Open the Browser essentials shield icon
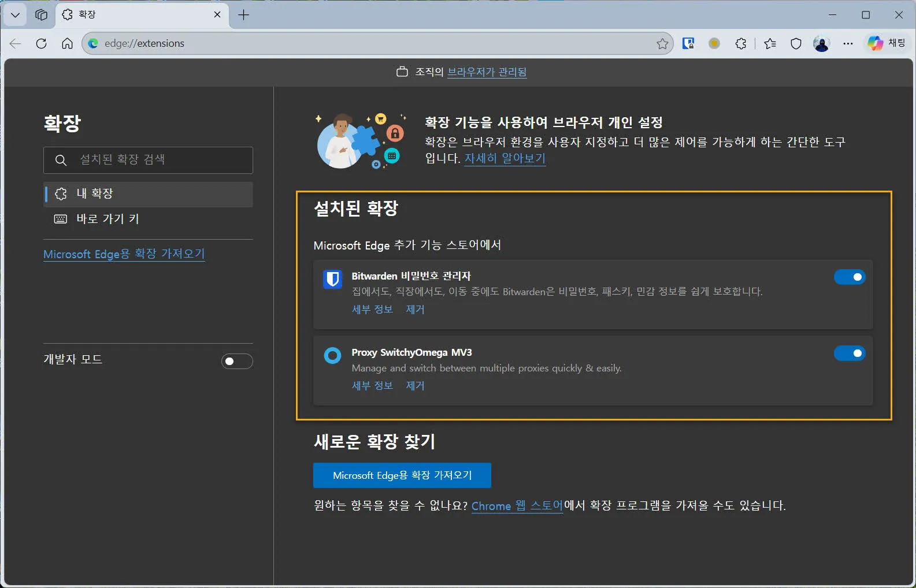 (796, 43)
